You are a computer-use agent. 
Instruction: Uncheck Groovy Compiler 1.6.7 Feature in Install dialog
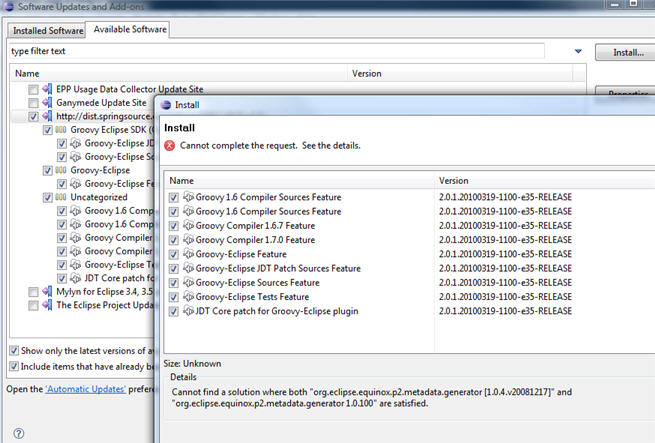(x=174, y=226)
